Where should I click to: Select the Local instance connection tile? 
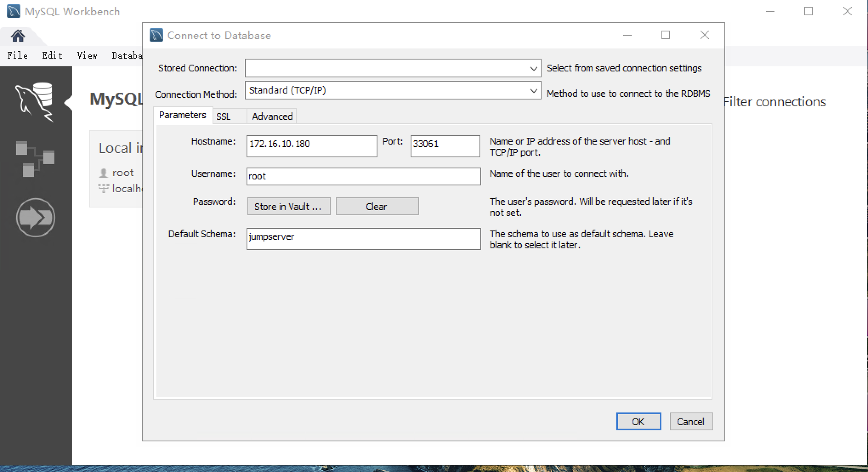pyautogui.click(x=116, y=168)
